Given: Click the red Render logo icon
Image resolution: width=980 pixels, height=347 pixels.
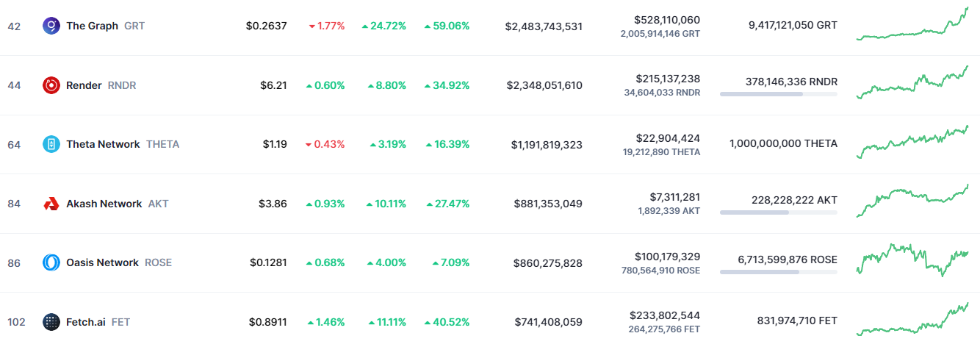Looking at the screenshot, I should 51,85.
